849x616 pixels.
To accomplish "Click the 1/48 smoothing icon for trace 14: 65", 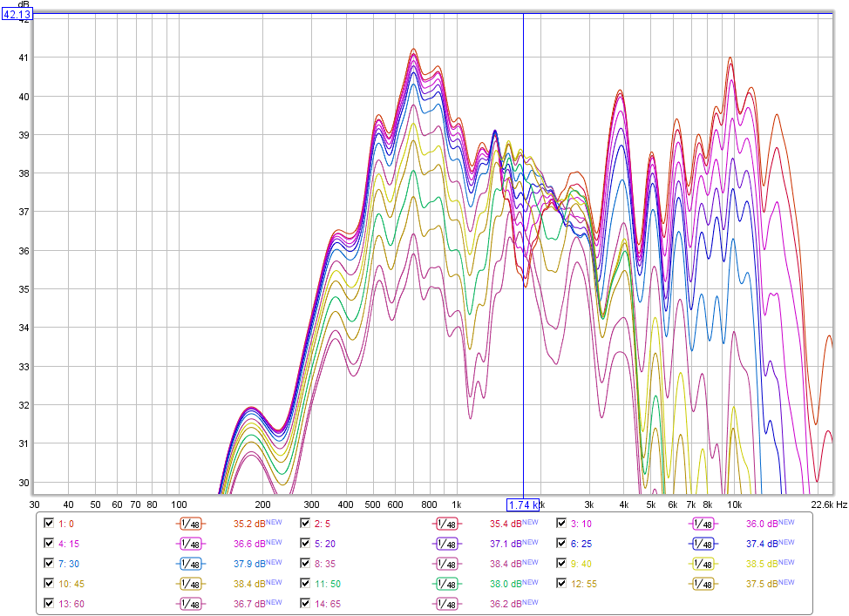I will click(446, 604).
